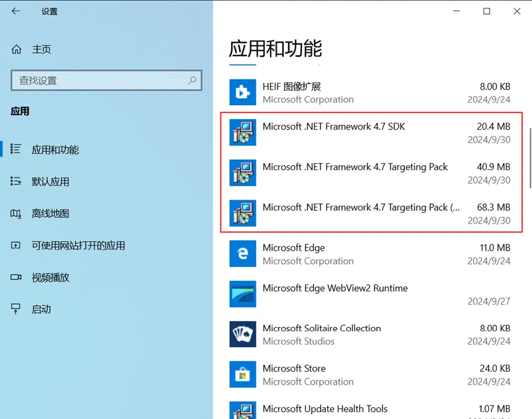Image resolution: width=532 pixels, height=419 pixels.
Task: Focus the 查找设置 search box
Action: (106, 80)
